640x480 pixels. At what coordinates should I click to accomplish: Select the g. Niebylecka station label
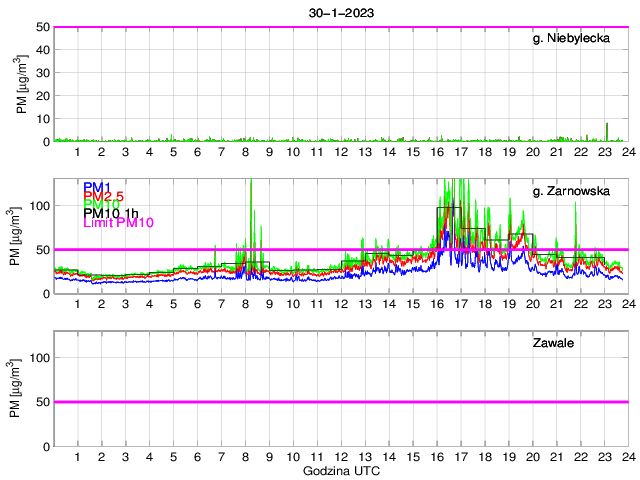tap(571, 39)
